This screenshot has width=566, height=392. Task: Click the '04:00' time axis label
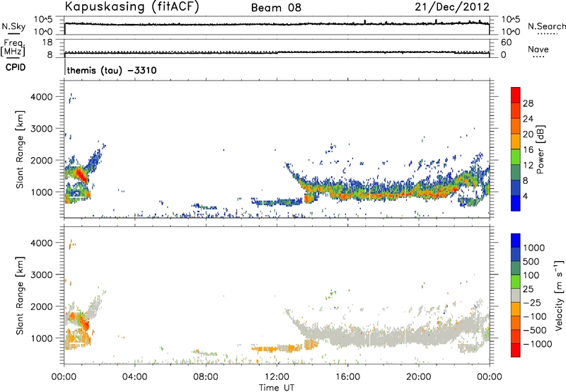(x=134, y=377)
